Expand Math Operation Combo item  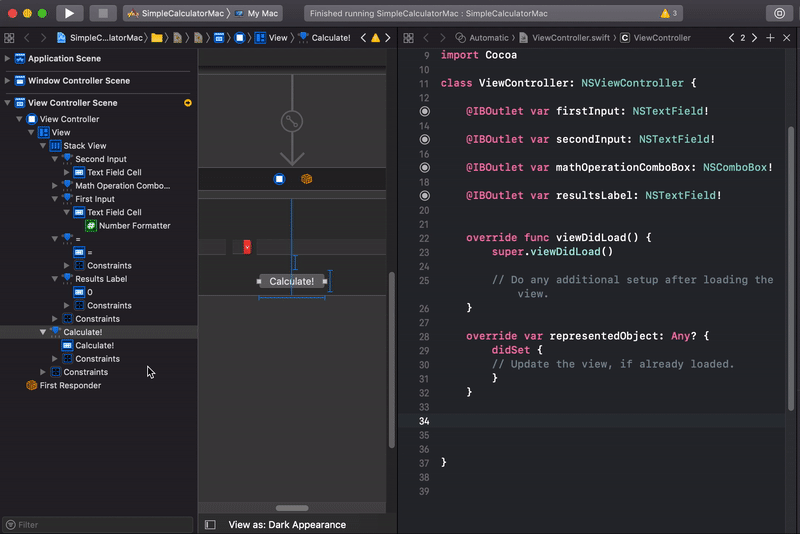point(55,186)
